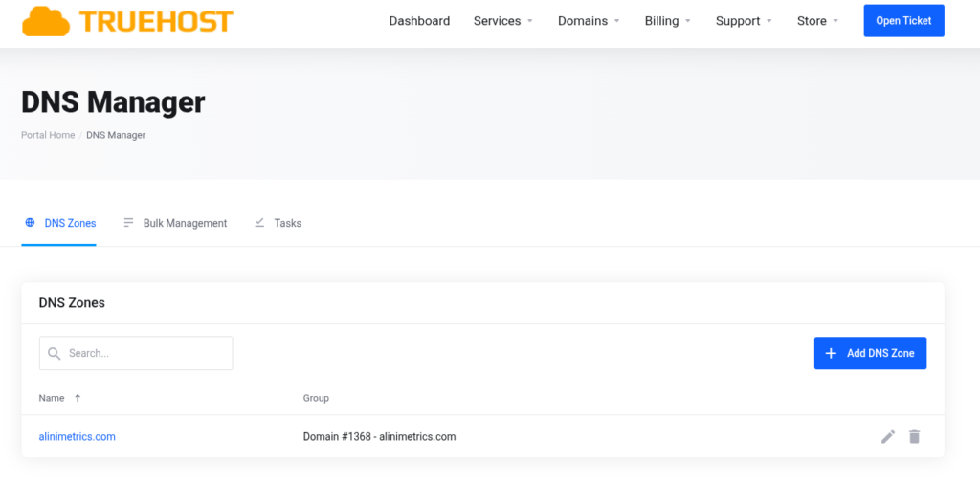
Task: Click the globe icon on DNS Zones tab
Action: [x=31, y=223]
